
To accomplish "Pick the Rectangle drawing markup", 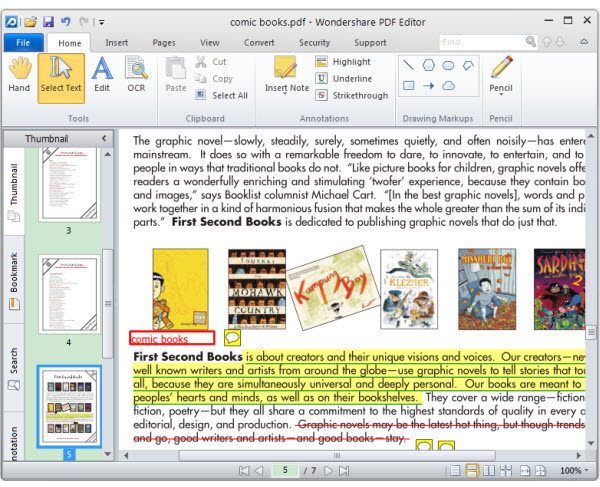I will pyautogui.click(x=408, y=85).
